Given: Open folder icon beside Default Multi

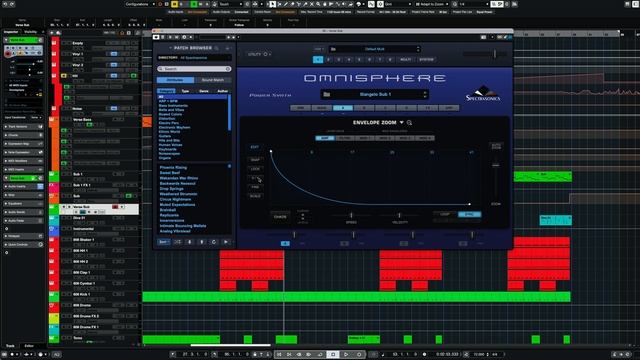Looking at the screenshot, I should [x=333, y=49].
